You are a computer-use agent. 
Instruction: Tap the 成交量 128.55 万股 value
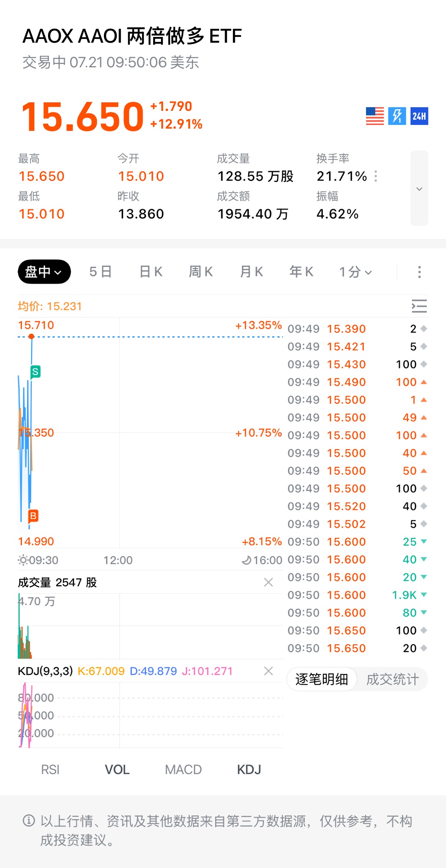255,177
